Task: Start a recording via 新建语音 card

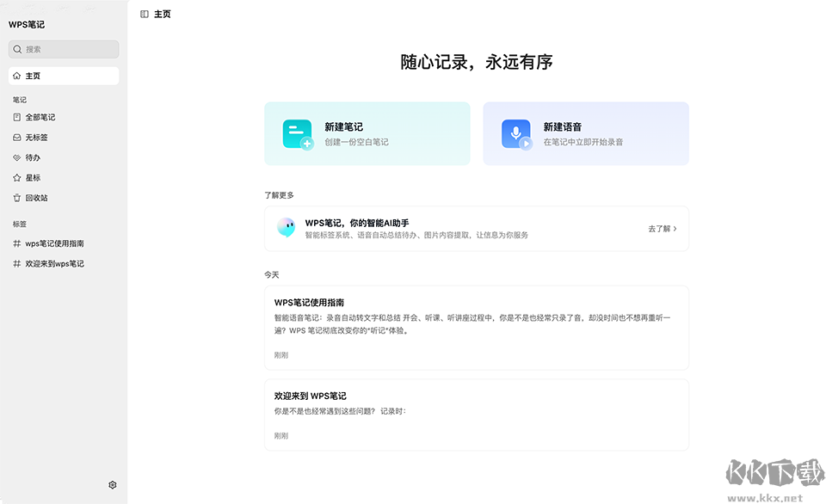Action: (x=586, y=134)
